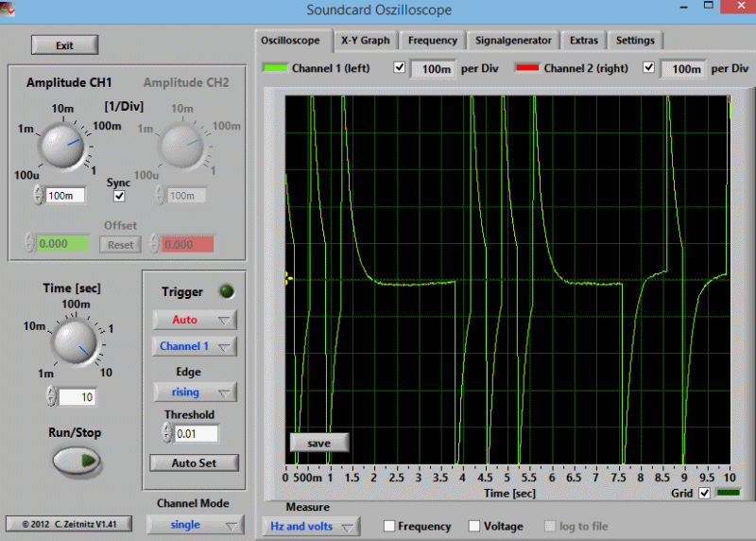This screenshot has height=541, width=756.
Task: Maximize the Soundcard Oszilloscope window
Action: 708,6
